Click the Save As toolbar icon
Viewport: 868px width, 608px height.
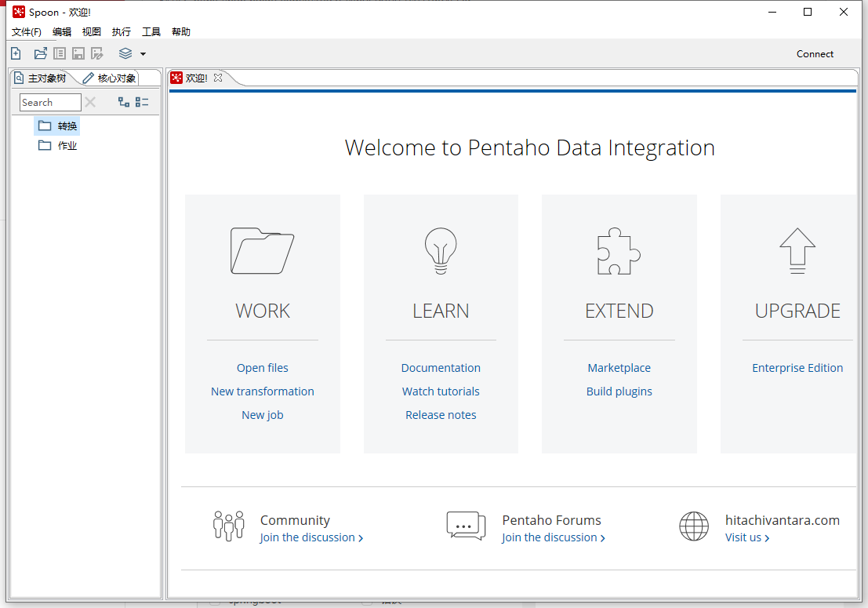(96, 53)
